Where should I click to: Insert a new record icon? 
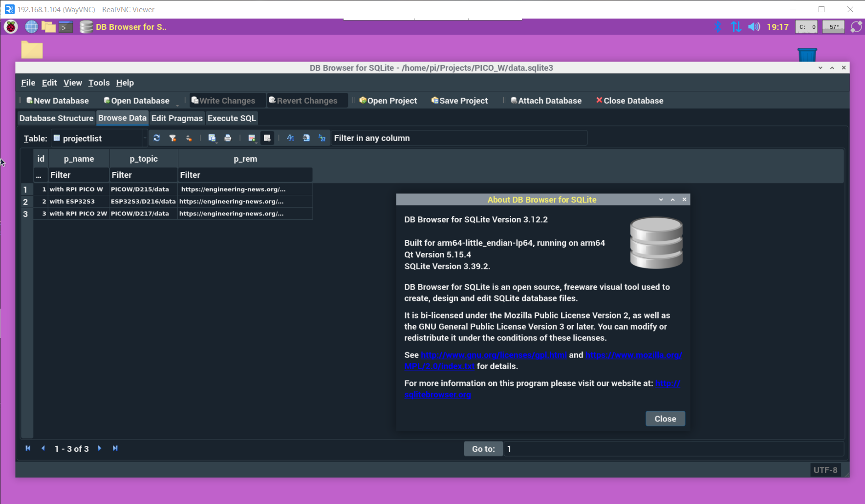[x=252, y=138]
